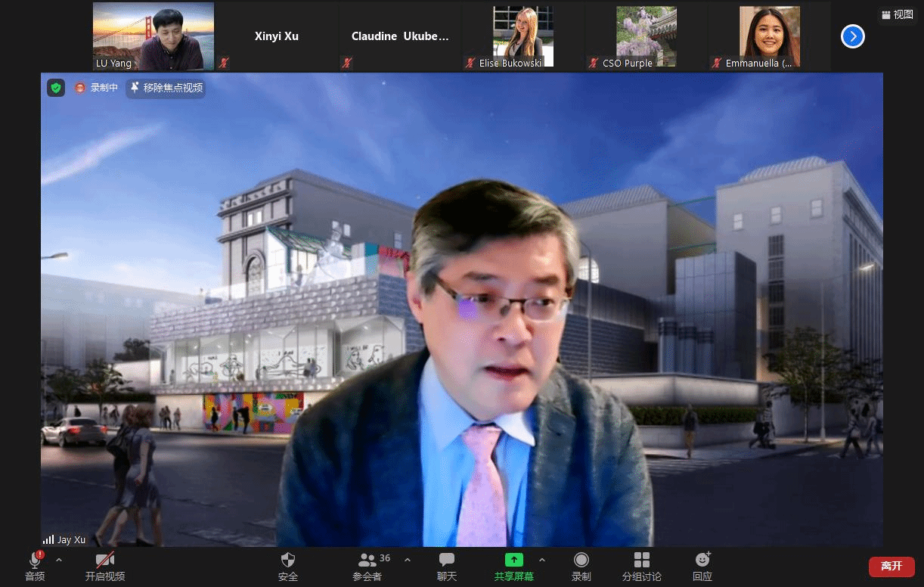Show next participants with blue arrow
Screen dimensions: 924x587
click(852, 36)
